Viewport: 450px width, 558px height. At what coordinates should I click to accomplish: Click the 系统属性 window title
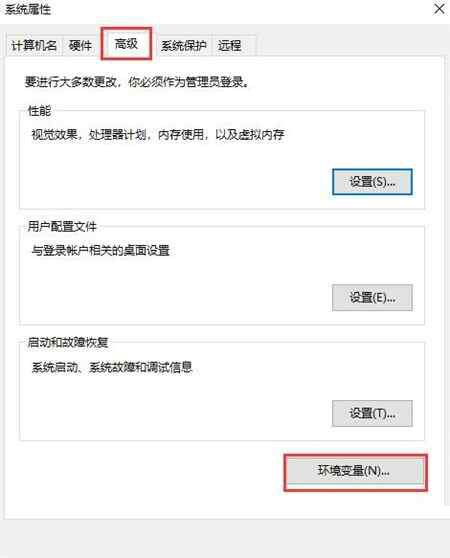[28, 9]
